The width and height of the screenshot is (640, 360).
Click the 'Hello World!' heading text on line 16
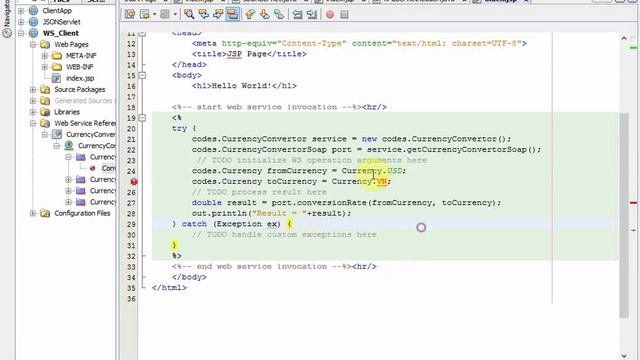click(242, 86)
